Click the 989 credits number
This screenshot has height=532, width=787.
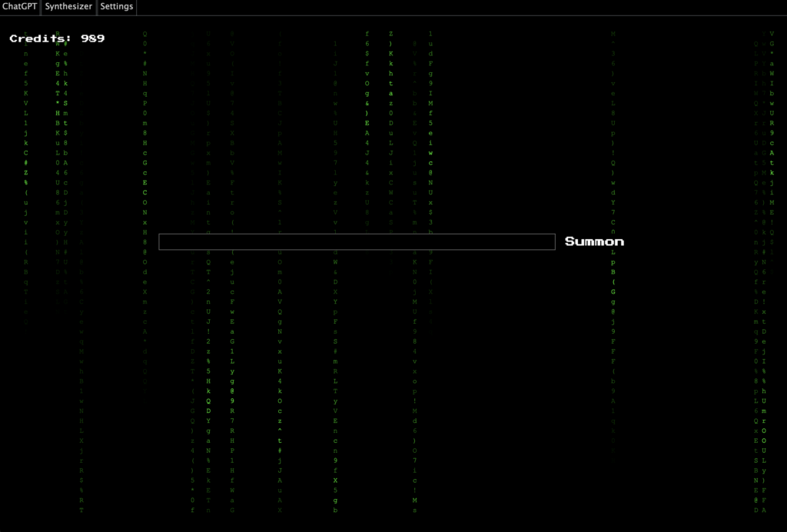click(x=92, y=38)
